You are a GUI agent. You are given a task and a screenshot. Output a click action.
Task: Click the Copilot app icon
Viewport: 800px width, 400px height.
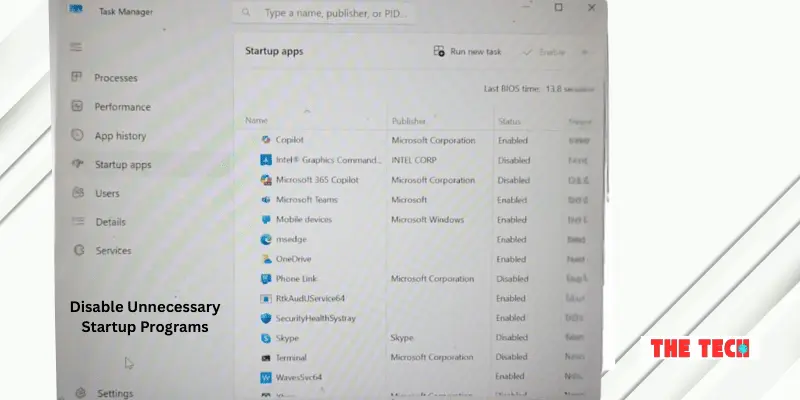(x=266, y=140)
